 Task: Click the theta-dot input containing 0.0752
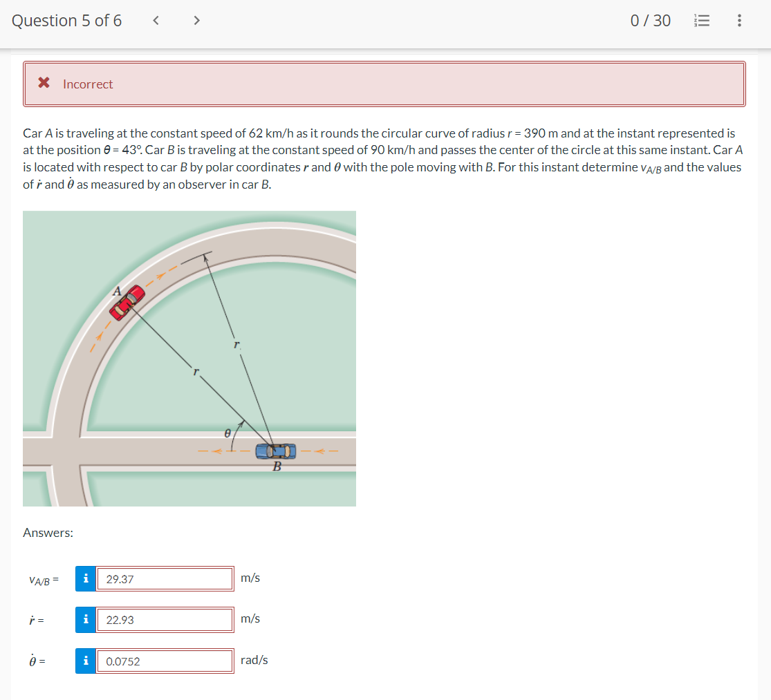165,661
